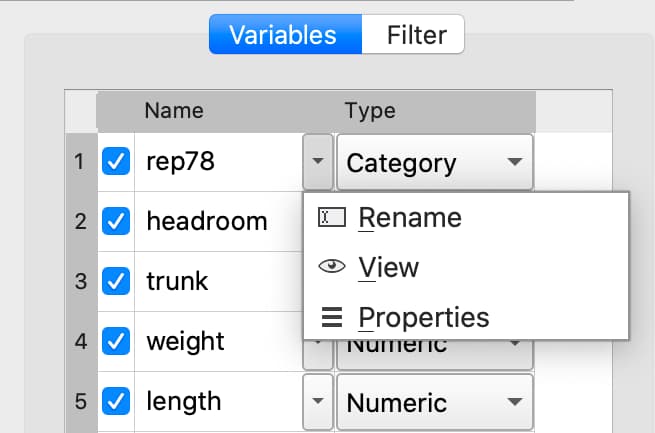Switch to the Filter tab
The height and width of the screenshot is (433, 655).
(x=416, y=35)
